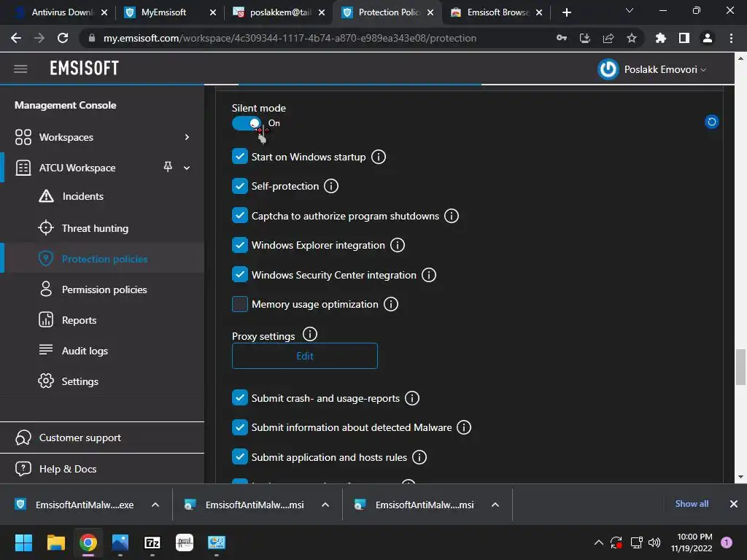
Task: Show info for Submit information about detected Malware
Action: [x=464, y=427]
